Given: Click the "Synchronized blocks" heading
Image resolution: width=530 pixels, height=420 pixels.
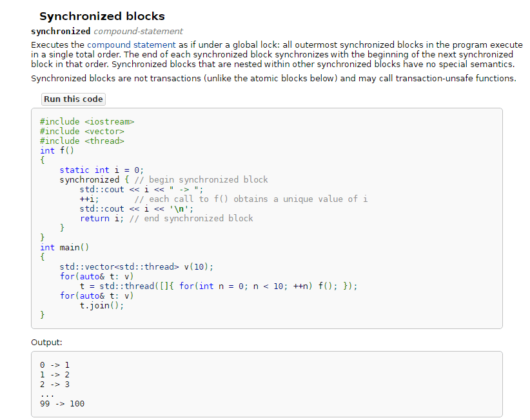Looking at the screenshot, I should [102, 17].
